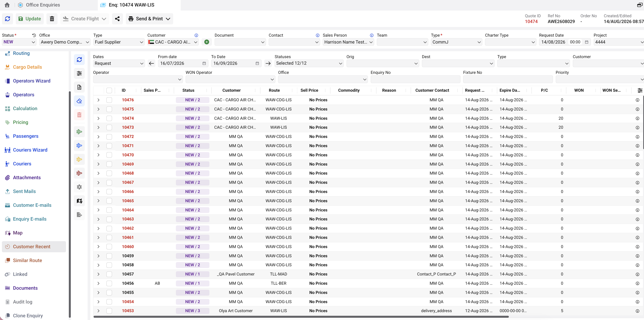This screenshot has width=644, height=320.
Task: Expand row 10456 details
Action: (x=99, y=283)
